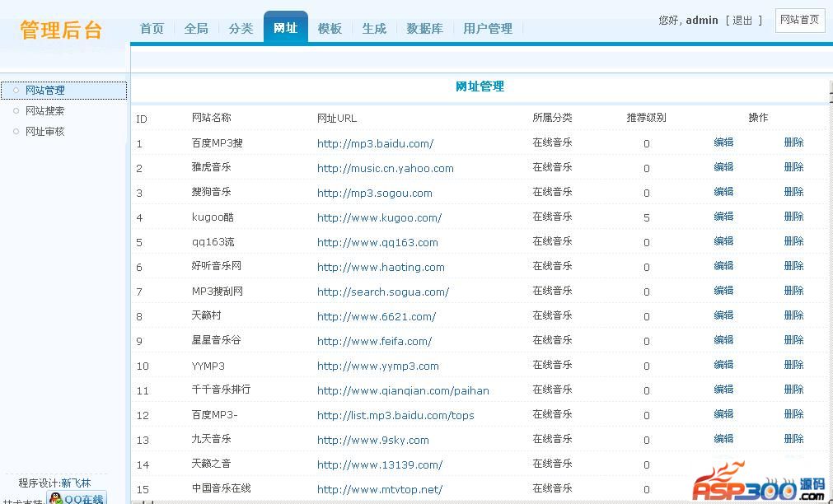This screenshot has height=504, width=833.
Task: Click the 退出 logout link
Action: pos(743,21)
